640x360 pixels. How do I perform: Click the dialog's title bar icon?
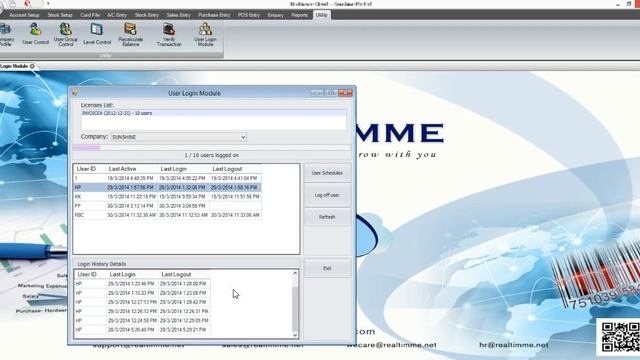75,93
